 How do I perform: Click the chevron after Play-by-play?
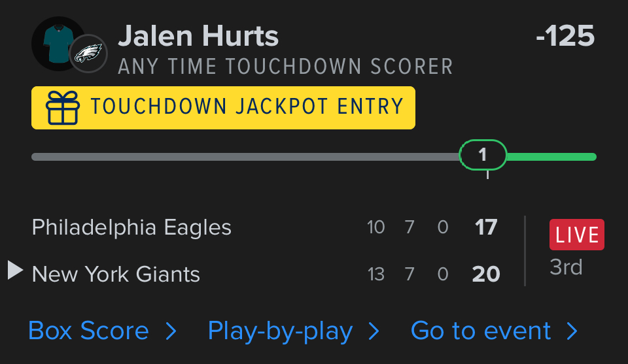click(374, 331)
